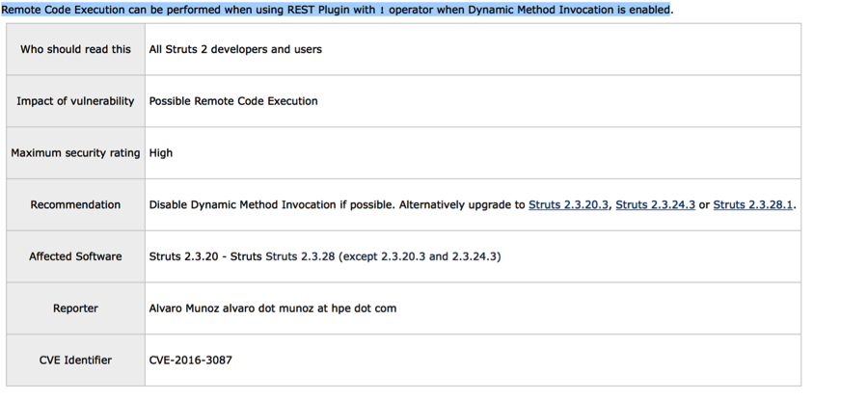The height and width of the screenshot is (400, 868).
Task: Follow the Struts 2.3.28.1 link
Action: (x=753, y=204)
